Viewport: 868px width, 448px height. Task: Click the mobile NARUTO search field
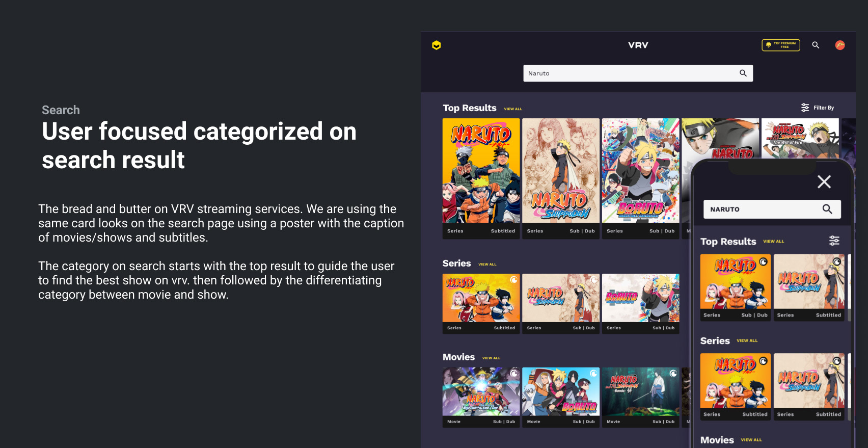coord(772,209)
